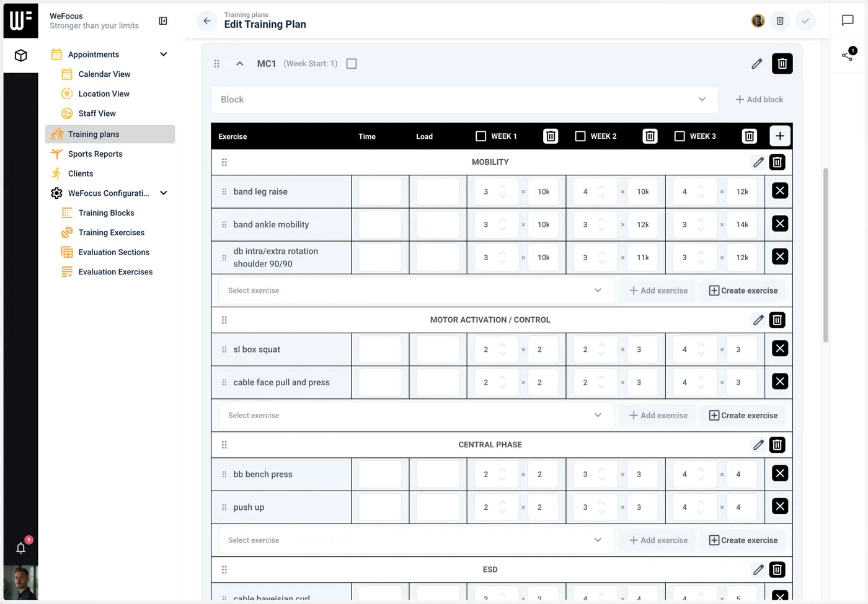Delete WEEK 1 column trash icon

pyautogui.click(x=551, y=136)
